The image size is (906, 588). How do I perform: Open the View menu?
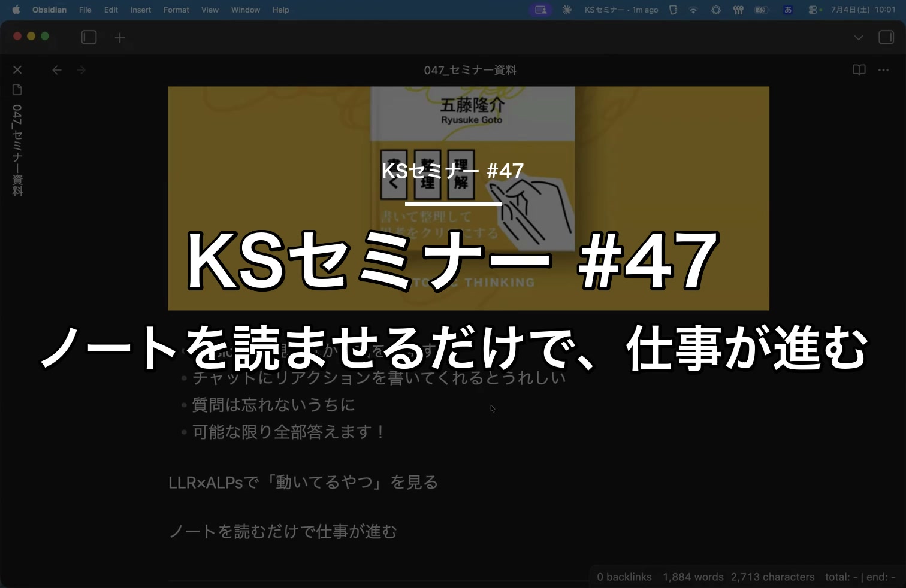[210, 10]
